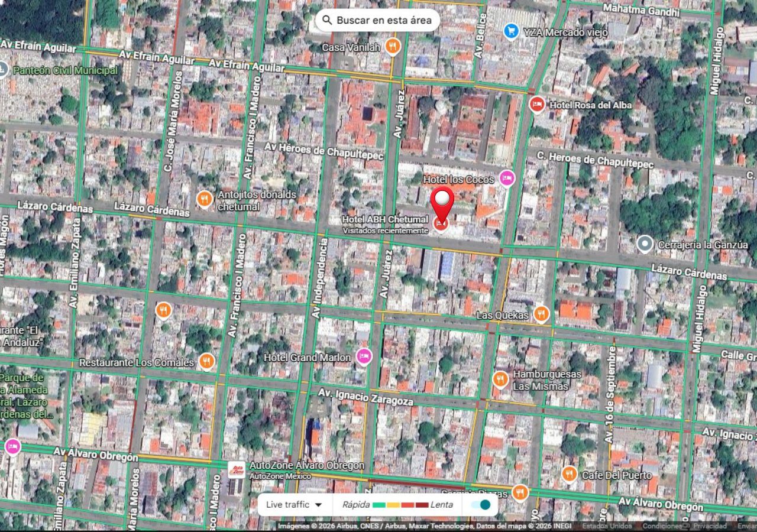Click the 'Av. Belice' street label
757x532 pixels.
click(480, 37)
